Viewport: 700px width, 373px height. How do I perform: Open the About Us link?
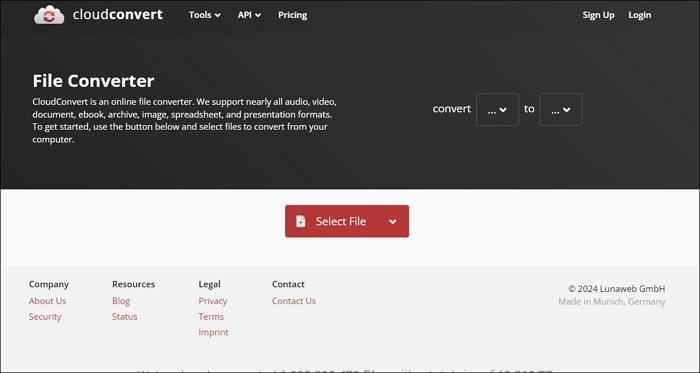coord(47,301)
